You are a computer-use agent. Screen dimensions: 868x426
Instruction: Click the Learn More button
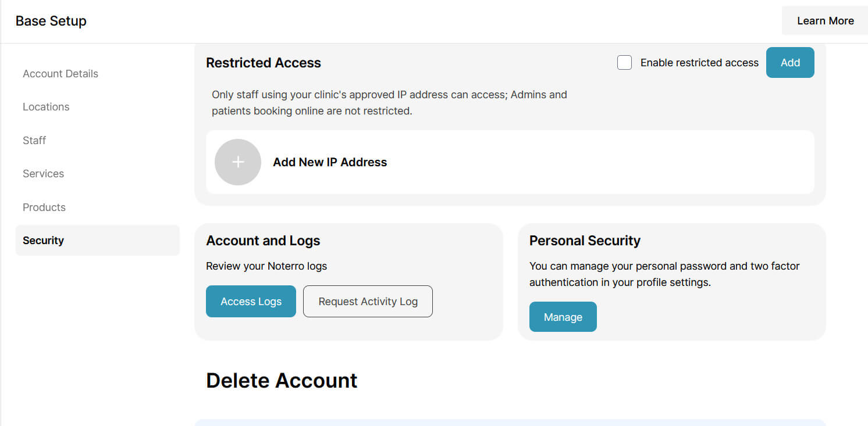(825, 20)
